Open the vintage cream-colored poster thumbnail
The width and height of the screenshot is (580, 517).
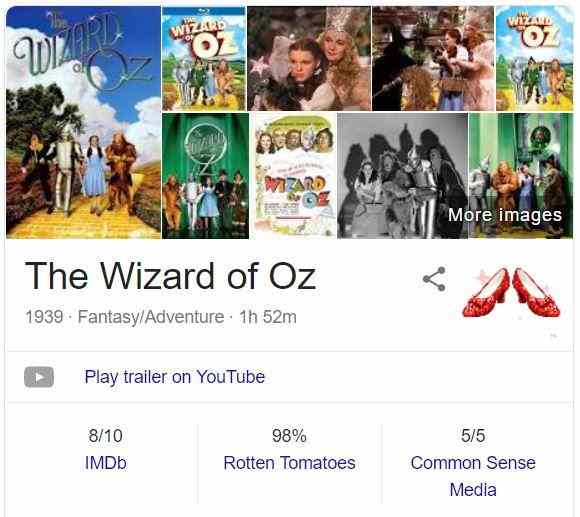(294, 176)
